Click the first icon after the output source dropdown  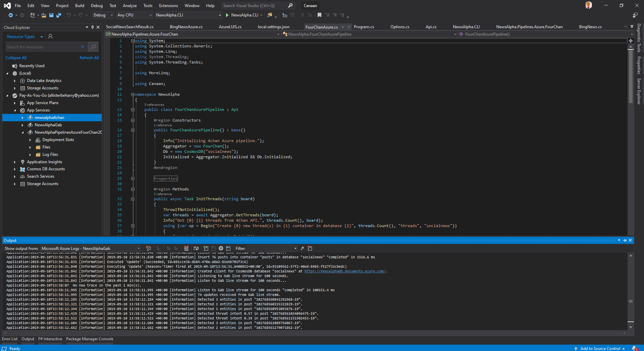coord(148,249)
